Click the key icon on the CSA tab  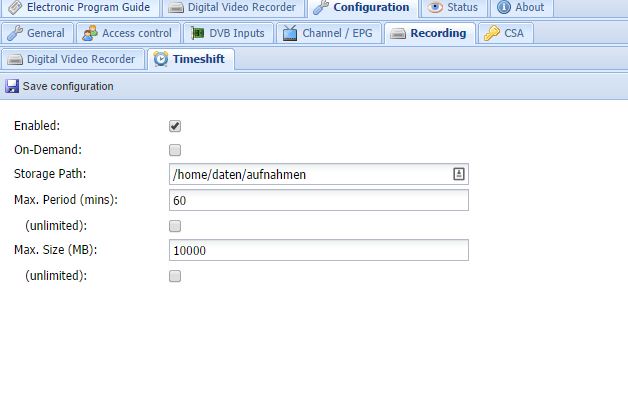tap(491, 33)
